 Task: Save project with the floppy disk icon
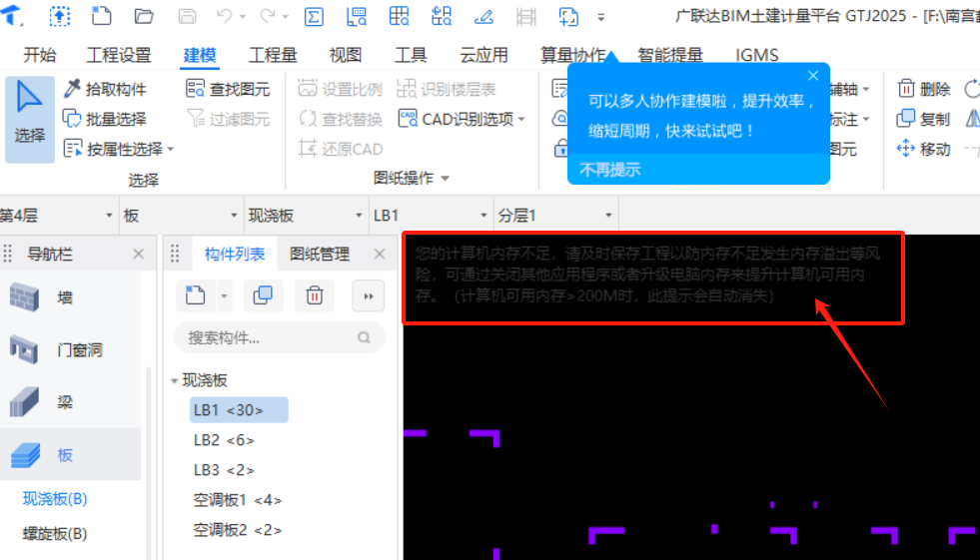pyautogui.click(x=187, y=16)
